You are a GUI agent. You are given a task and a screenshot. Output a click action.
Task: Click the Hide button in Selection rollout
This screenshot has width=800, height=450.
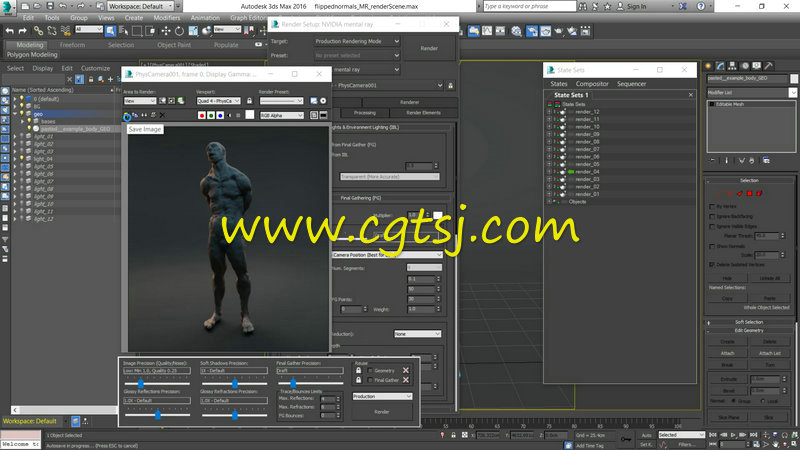727,279
